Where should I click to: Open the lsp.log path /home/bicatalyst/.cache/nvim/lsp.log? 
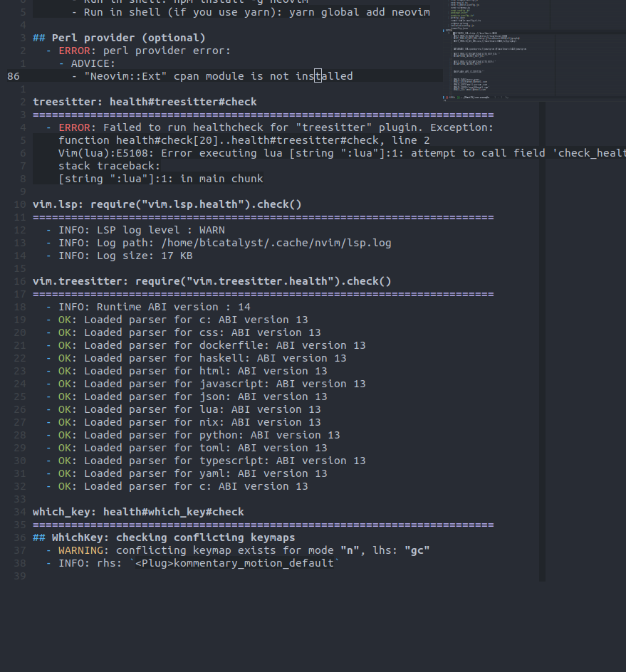(277, 242)
